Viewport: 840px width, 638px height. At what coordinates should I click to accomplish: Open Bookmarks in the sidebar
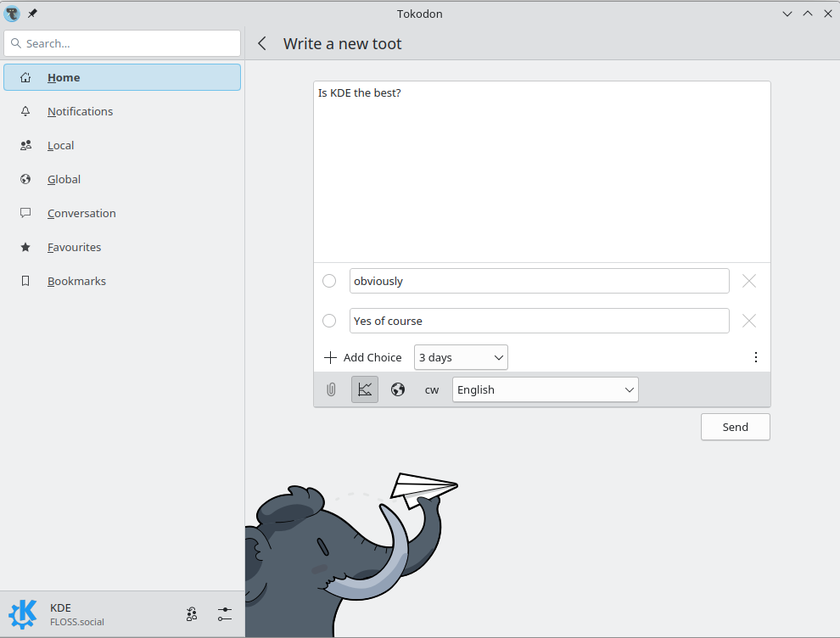point(76,281)
